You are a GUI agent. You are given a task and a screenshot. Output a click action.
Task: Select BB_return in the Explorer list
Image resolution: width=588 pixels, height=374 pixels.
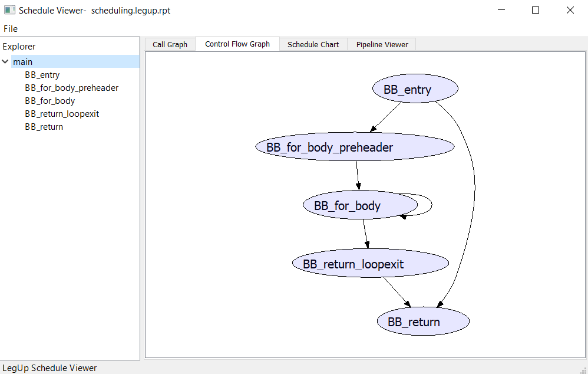(44, 127)
